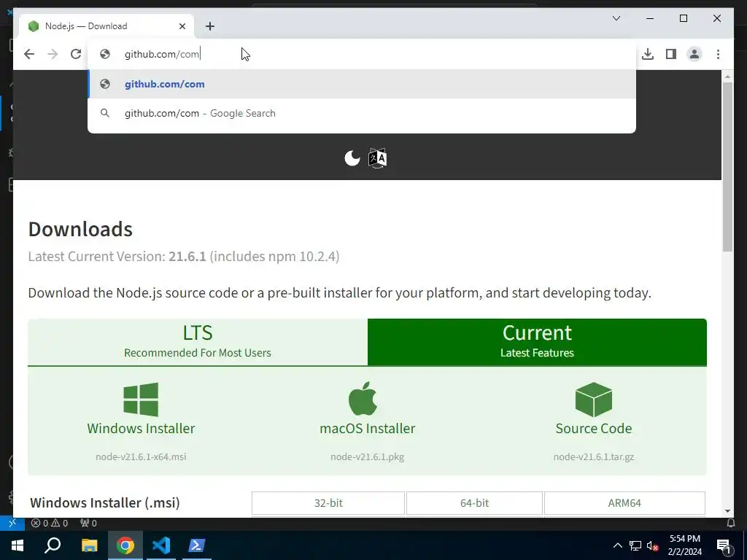Click VS Code remote indicator in status bar
This screenshot has height=560, width=747.
click(12, 523)
